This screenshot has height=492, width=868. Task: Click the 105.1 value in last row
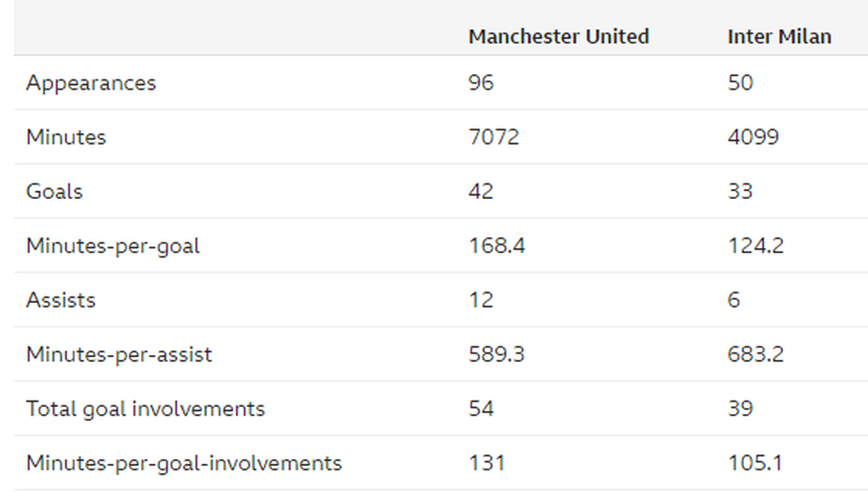[x=755, y=463]
